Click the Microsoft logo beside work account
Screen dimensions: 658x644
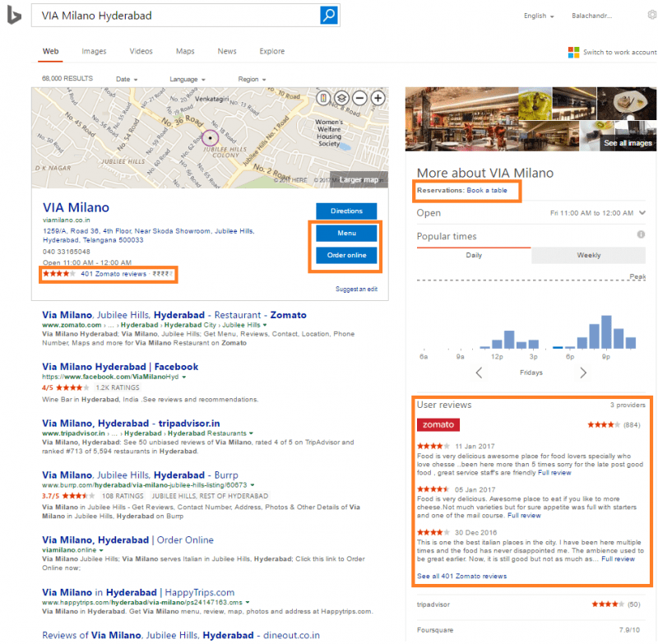(573, 52)
